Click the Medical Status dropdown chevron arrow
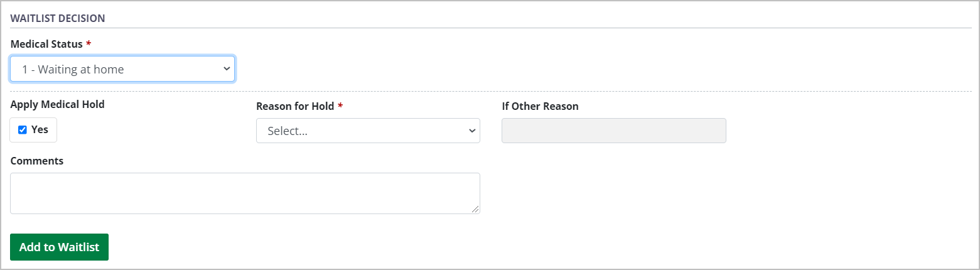The image size is (980, 270). tap(227, 69)
